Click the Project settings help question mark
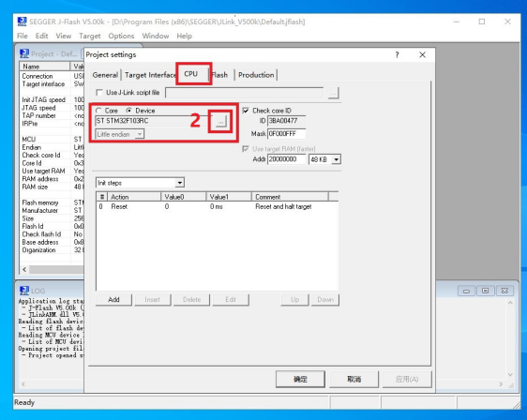The image size is (527, 420). [x=398, y=54]
